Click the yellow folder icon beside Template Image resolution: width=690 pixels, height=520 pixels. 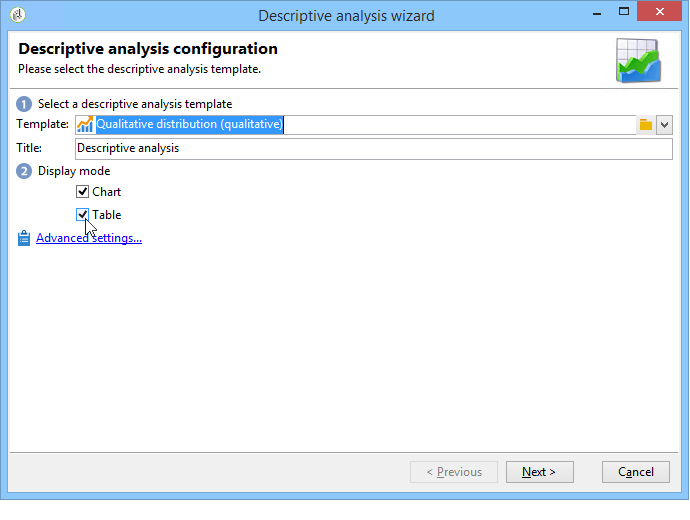pyautogui.click(x=646, y=125)
